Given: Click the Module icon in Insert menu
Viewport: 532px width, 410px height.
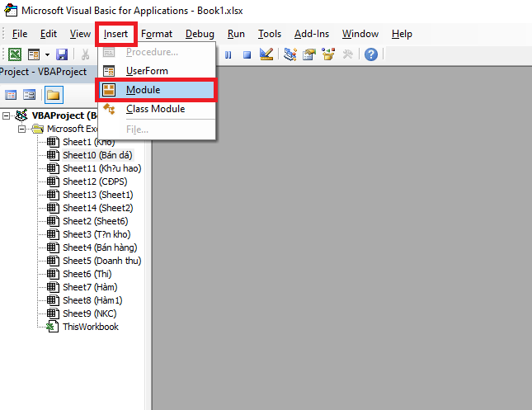Looking at the screenshot, I should coord(109,90).
